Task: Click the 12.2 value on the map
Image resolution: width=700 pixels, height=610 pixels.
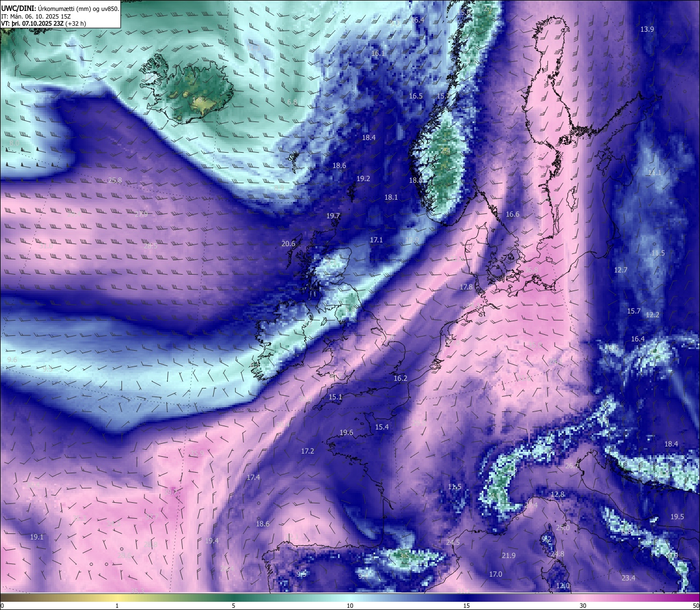Action: click(x=652, y=315)
